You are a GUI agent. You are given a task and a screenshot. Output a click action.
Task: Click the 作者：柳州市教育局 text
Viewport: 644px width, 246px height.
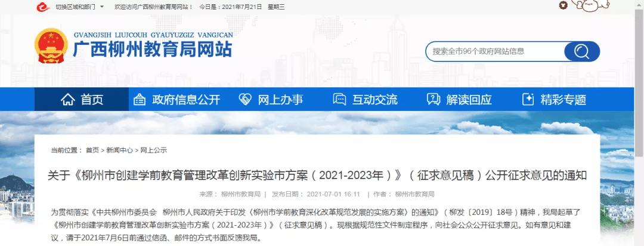(404, 194)
